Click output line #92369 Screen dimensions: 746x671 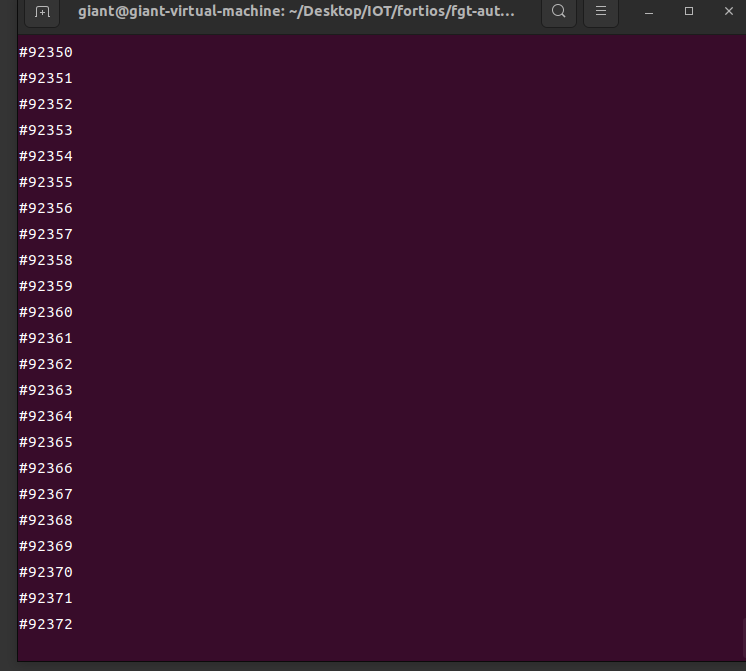46,546
